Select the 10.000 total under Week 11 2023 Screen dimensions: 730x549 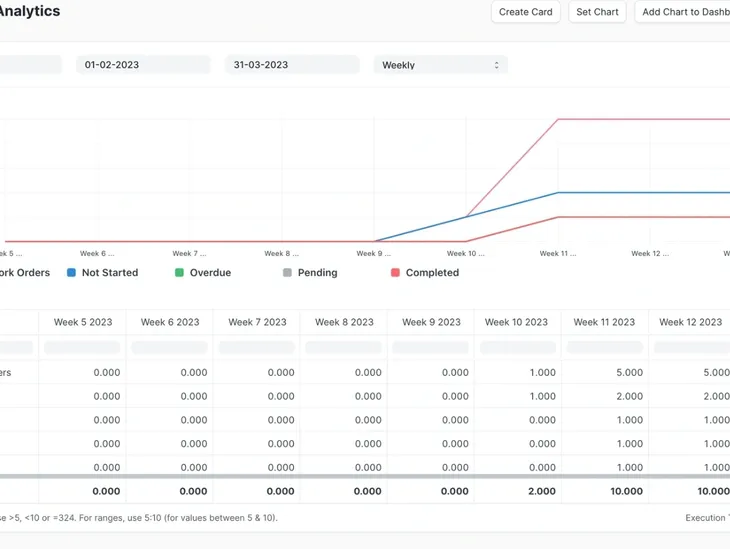coord(605,491)
